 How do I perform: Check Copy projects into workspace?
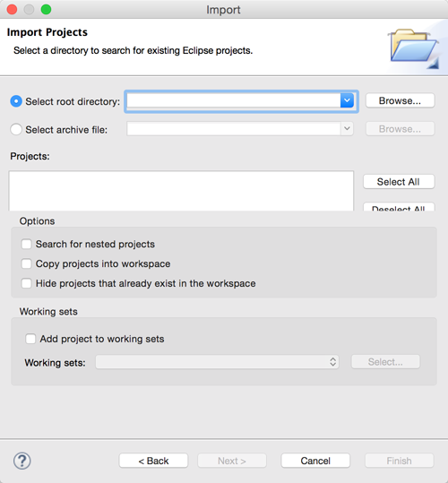point(26,263)
